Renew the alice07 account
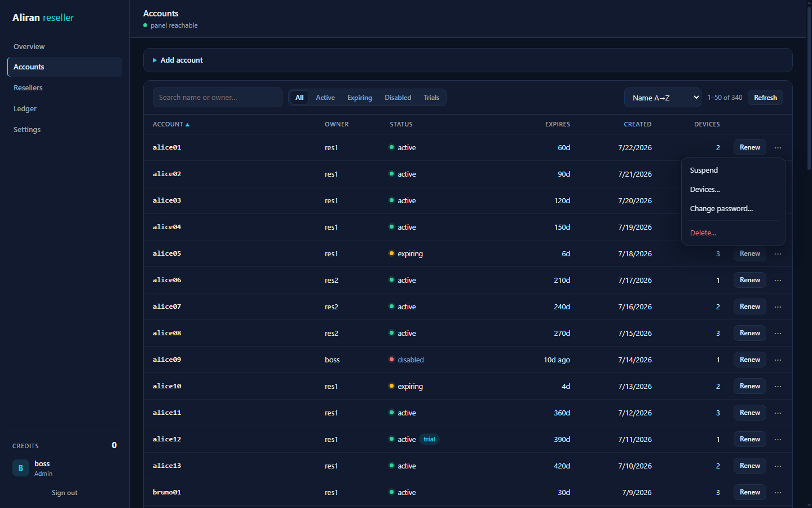812x508 pixels. tap(749, 306)
